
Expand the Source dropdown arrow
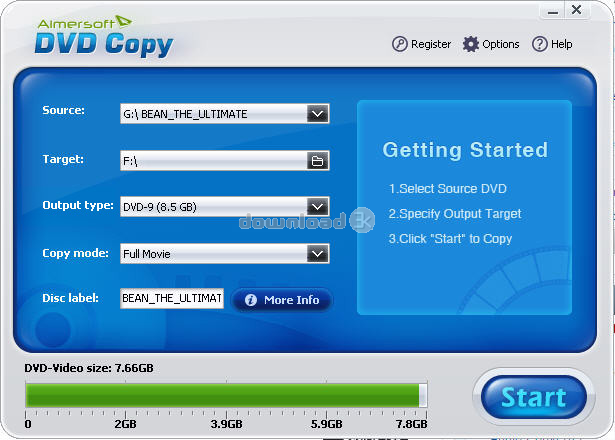[x=317, y=114]
